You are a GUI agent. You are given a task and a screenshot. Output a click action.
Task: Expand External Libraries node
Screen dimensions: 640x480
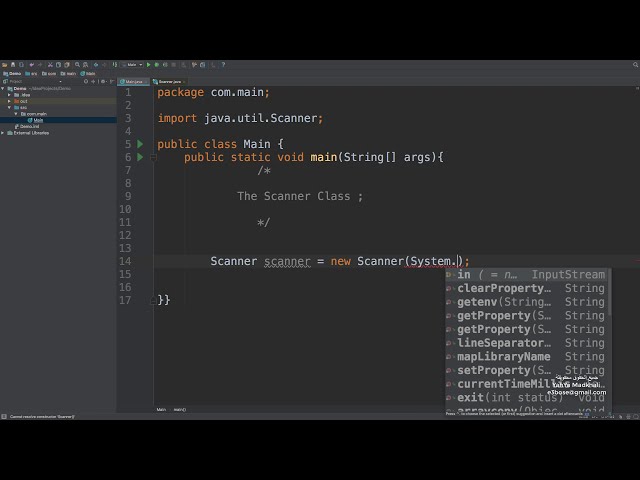[x=3, y=133]
